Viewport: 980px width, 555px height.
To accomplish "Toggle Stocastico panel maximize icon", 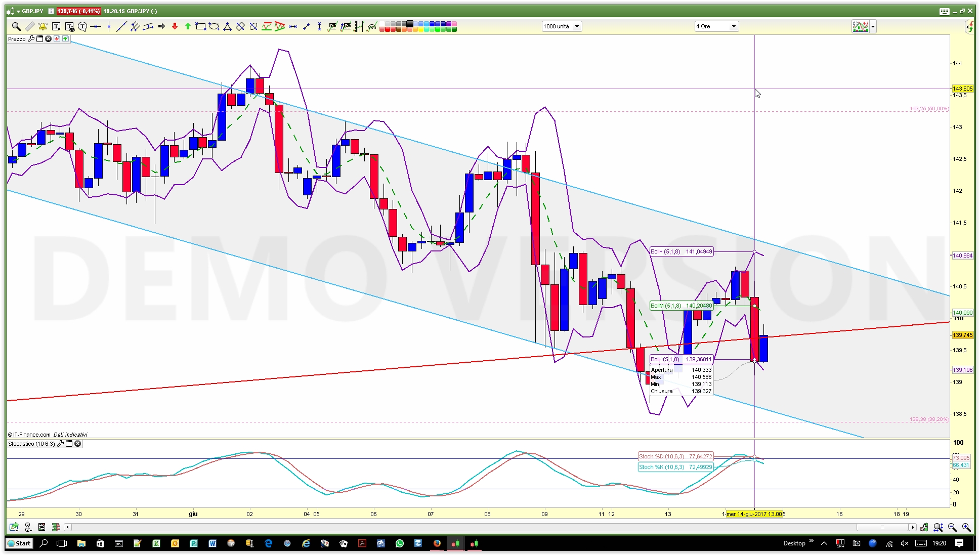I will 69,444.
